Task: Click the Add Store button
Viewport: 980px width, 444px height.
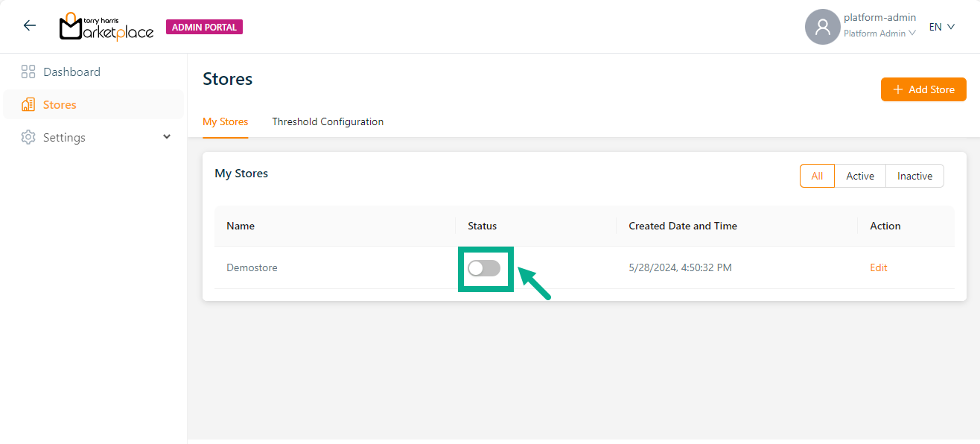Action: 923,89
